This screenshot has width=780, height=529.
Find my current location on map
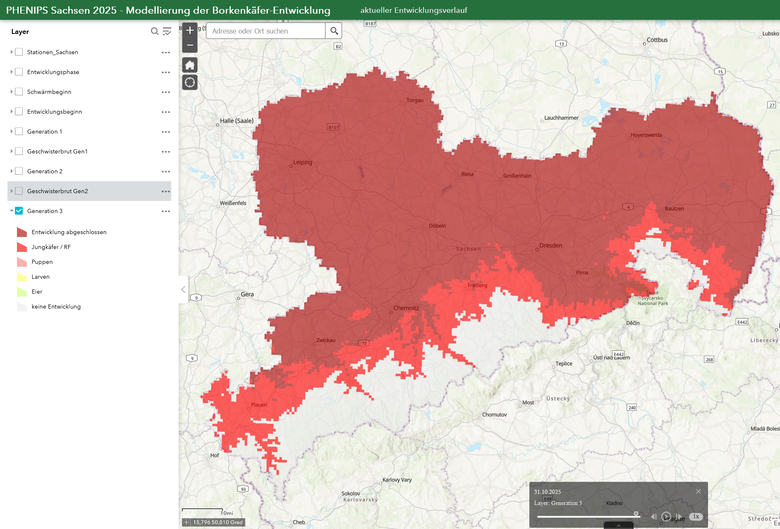pyautogui.click(x=190, y=82)
